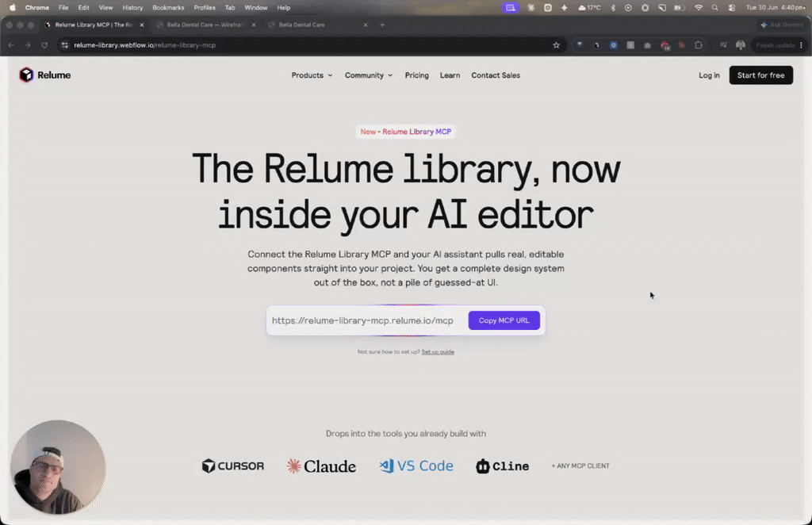The width and height of the screenshot is (812, 525).
Task: Click the date and time in menu bar
Action: pyautogui.click(x=776, y=8)
